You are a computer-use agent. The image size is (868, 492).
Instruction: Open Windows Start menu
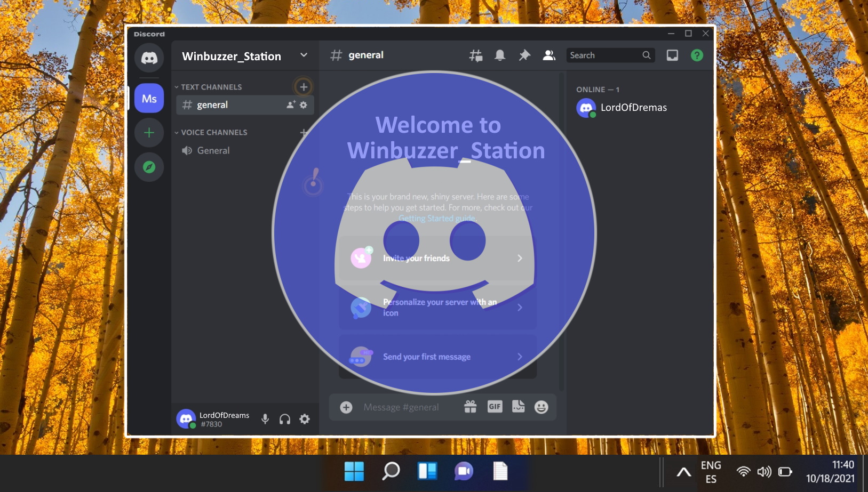point(354,471)
